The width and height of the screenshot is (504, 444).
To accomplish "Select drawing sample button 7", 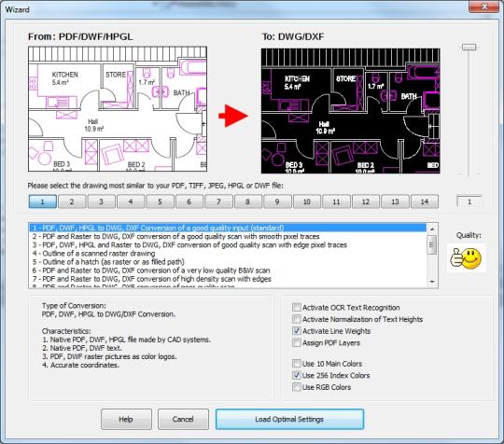I will coord(218,201).
